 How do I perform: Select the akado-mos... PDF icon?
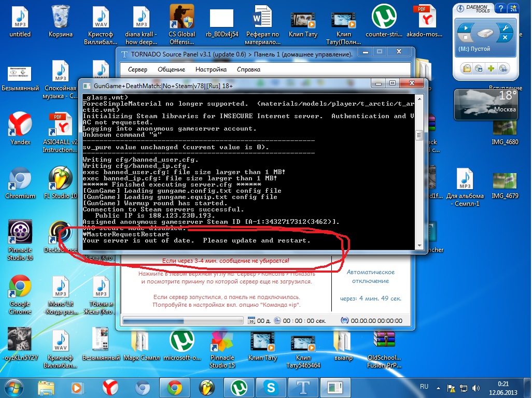[x=425, y=21]
